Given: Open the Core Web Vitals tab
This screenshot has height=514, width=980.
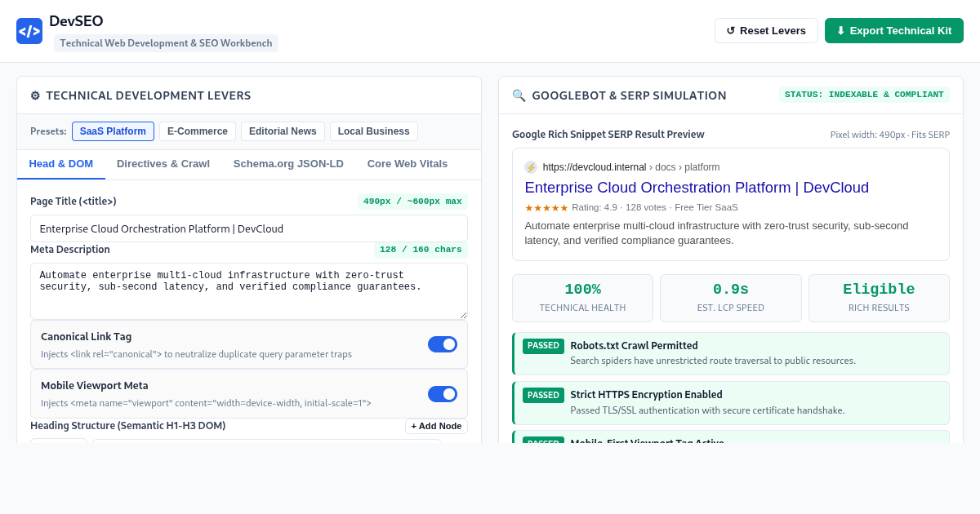Looking at the screenshot, I should tap(408, 164).
